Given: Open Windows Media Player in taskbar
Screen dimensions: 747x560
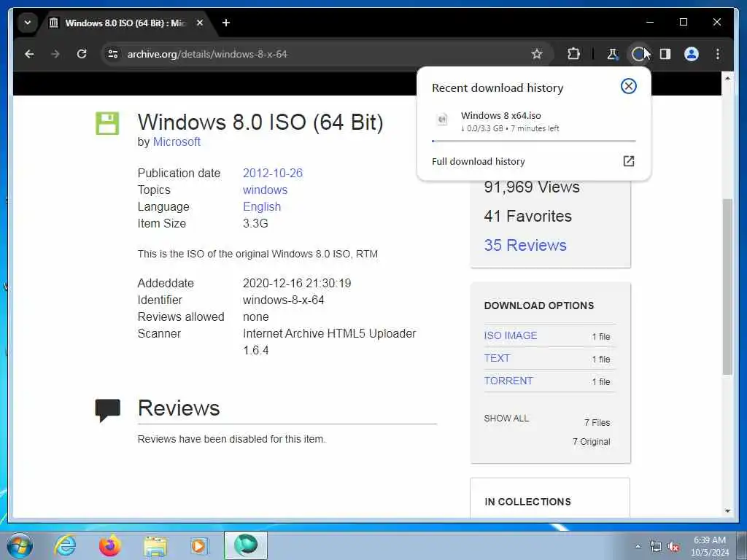Looking at the screenshot, I should (200, 545).
